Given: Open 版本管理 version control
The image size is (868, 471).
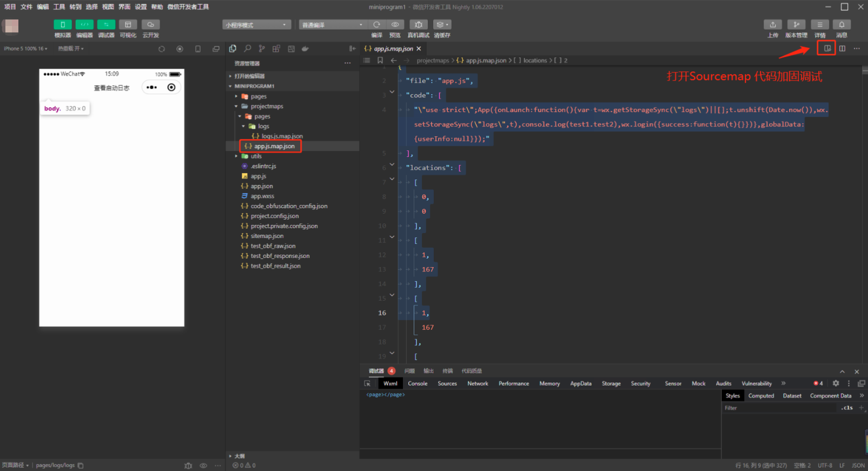Looking at the screenshot, I should tap(796, 25).
